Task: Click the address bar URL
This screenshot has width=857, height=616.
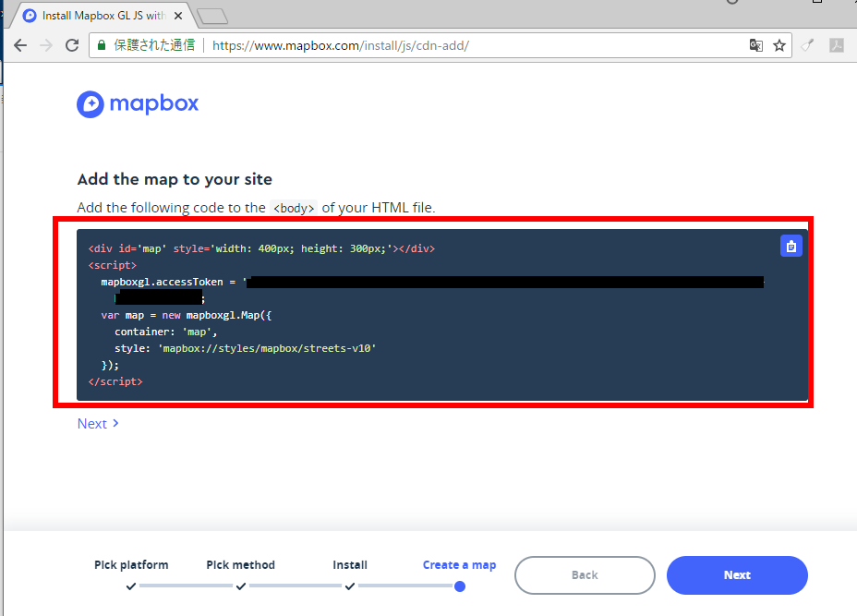Action: [x=341, y=45]
